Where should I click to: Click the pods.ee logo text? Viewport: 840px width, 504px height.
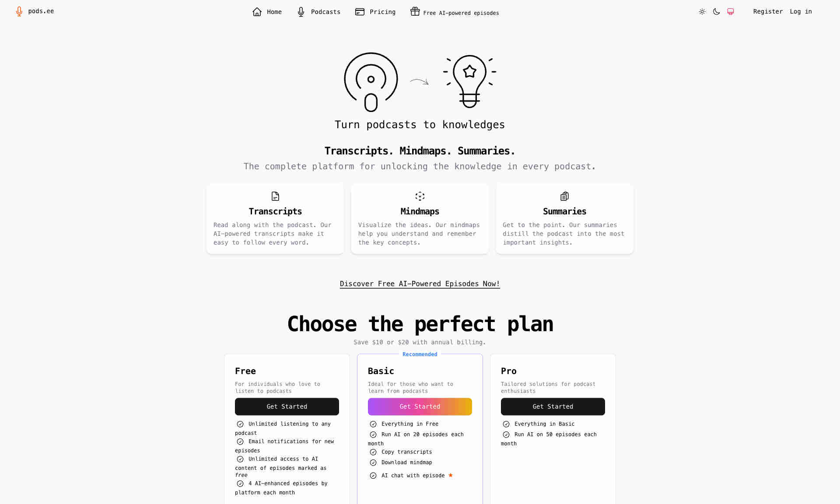click(x=41, y=11)
